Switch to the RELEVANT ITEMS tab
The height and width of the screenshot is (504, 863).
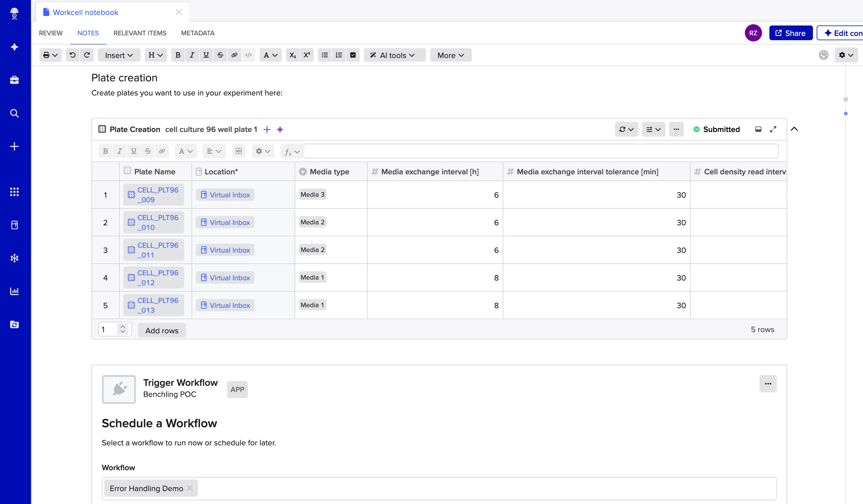click(x=140, y=33)
